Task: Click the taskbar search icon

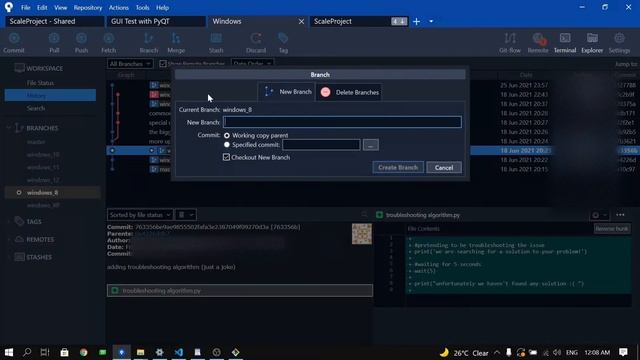Action: [x=27, y=352]
